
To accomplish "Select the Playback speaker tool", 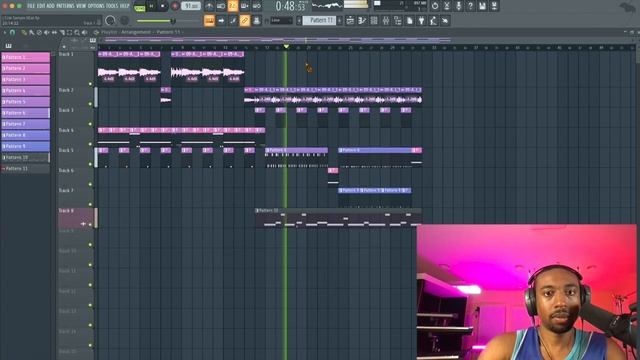I will (x=84, y=32).
